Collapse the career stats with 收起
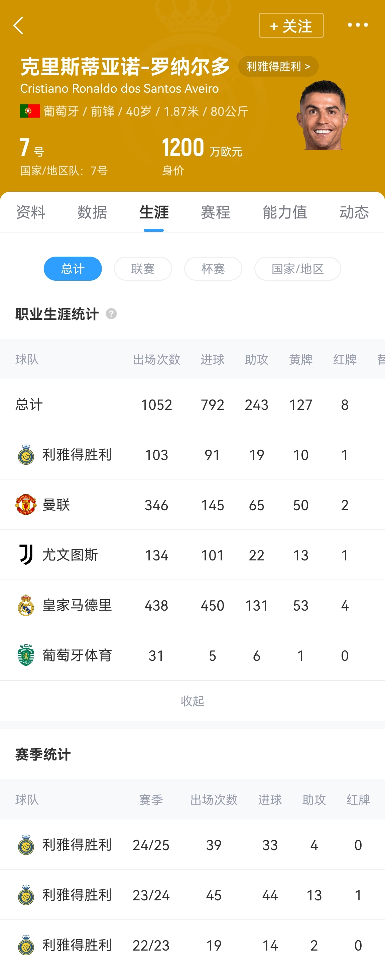 (x=192, y=701)
